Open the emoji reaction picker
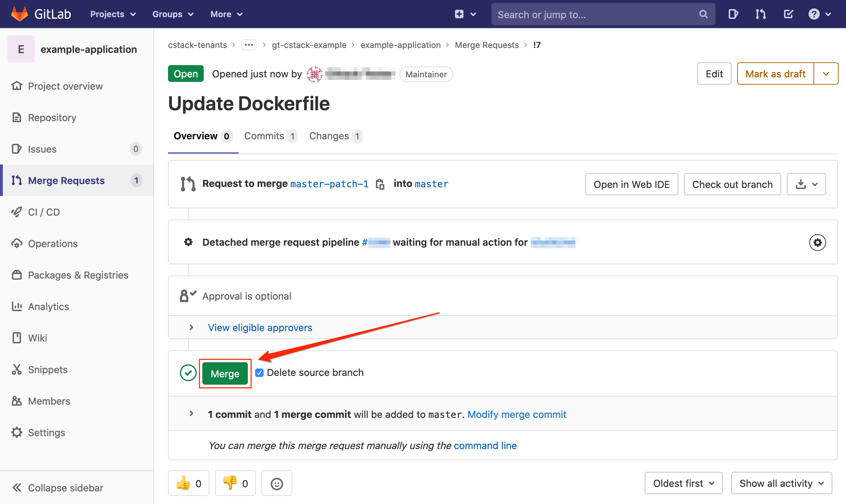This screenshot has height=504, width=846. coord(277,483)
